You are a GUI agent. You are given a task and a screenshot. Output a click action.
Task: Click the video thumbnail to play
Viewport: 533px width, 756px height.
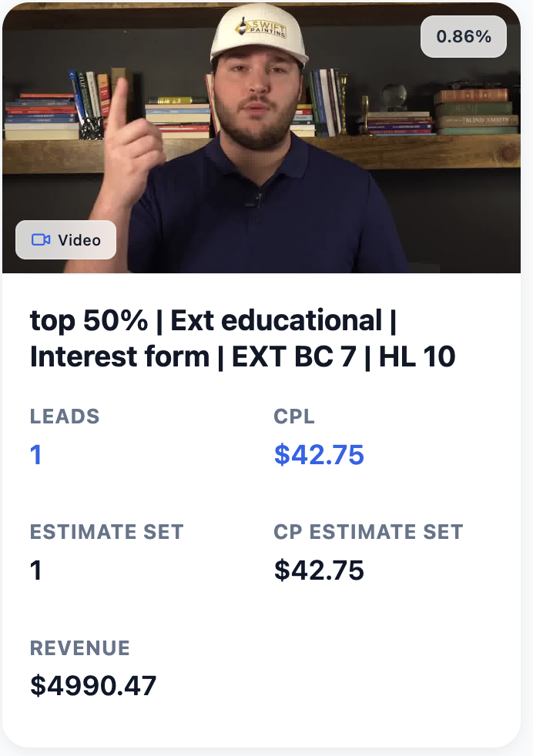tap(266, 137)
